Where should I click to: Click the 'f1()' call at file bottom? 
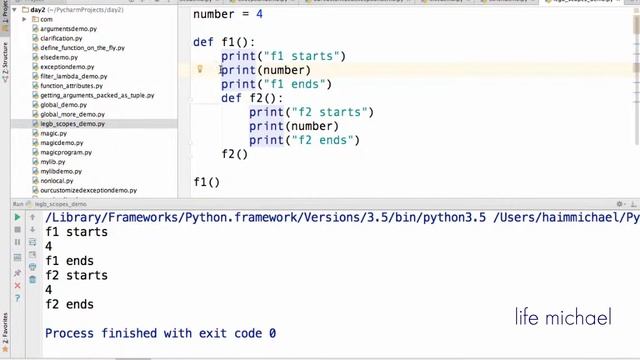(x=207, y=182)
